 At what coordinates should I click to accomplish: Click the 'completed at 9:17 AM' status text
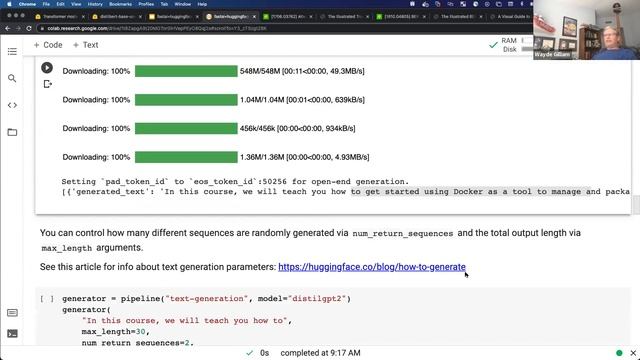(320, 353)
